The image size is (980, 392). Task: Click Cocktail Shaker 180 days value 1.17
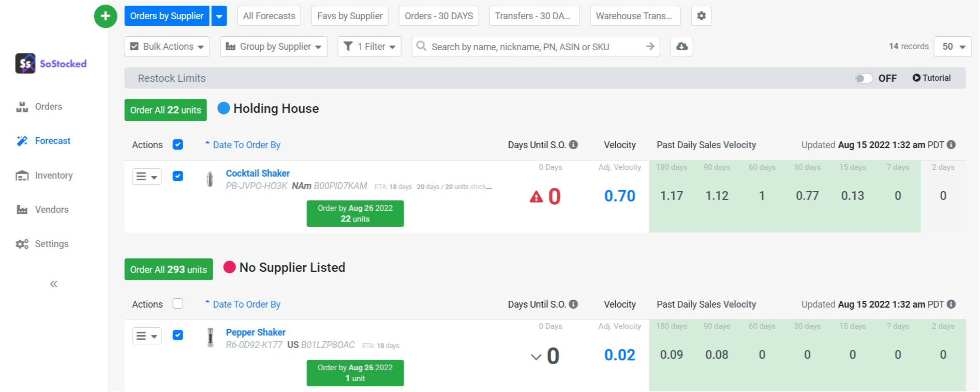[x=672, y=196]
